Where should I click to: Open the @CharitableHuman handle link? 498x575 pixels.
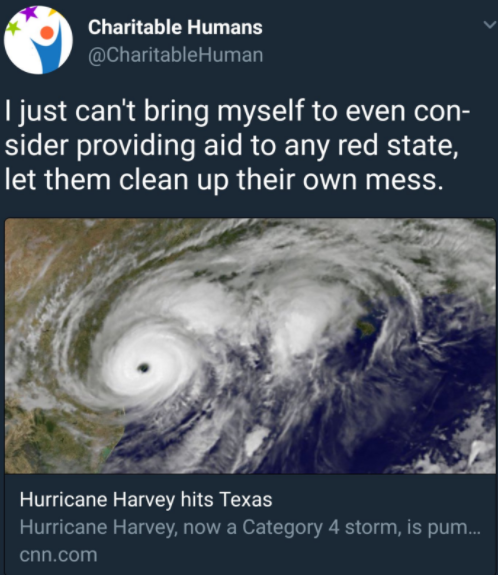point(175,55)
